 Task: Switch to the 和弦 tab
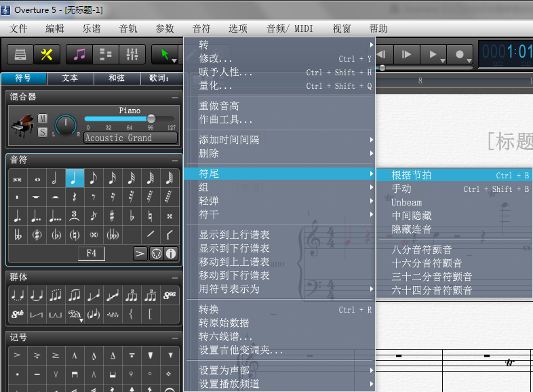(116, 78)
